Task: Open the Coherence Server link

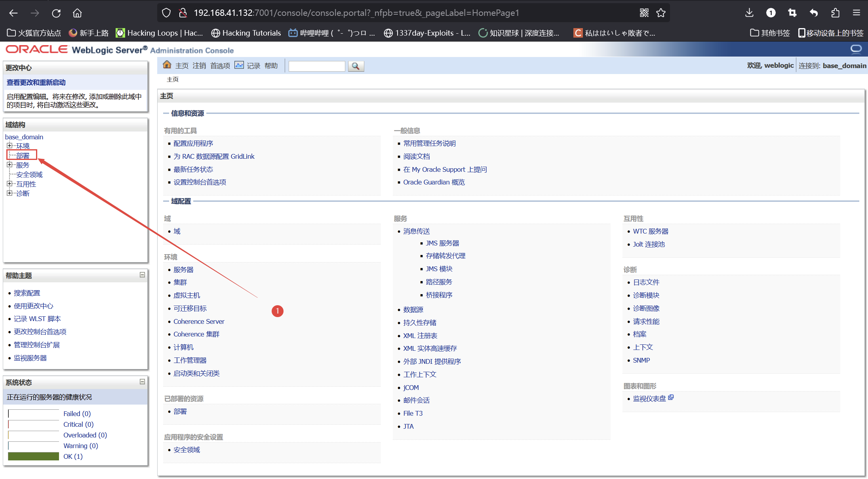Action: click(x=199, y=321)
